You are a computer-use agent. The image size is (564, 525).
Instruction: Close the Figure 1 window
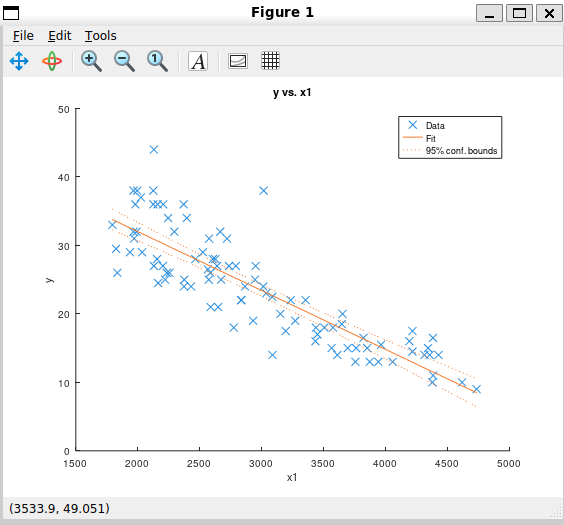click(549, 13)
